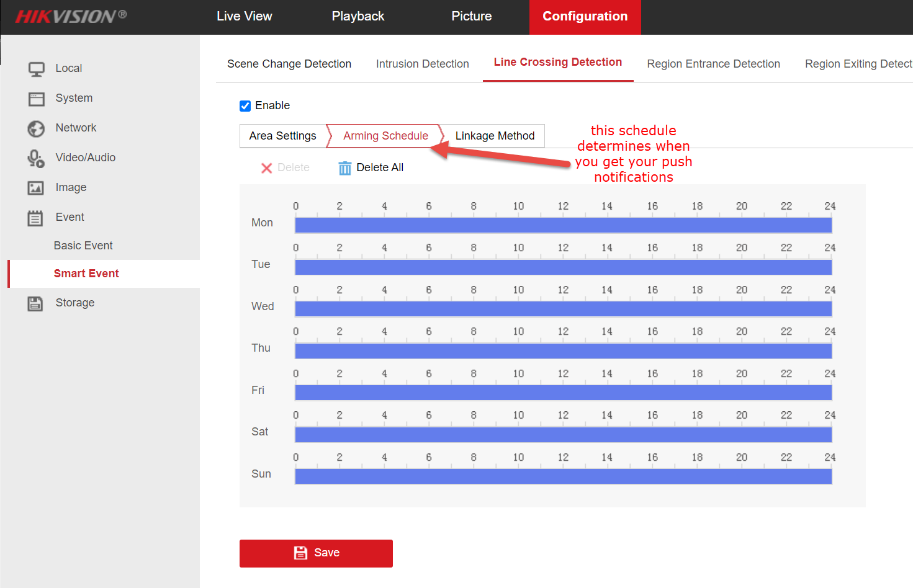Click the Local monitor icon in sidebar
Viewport: 913px width, 588px height.
click(37, 69)
